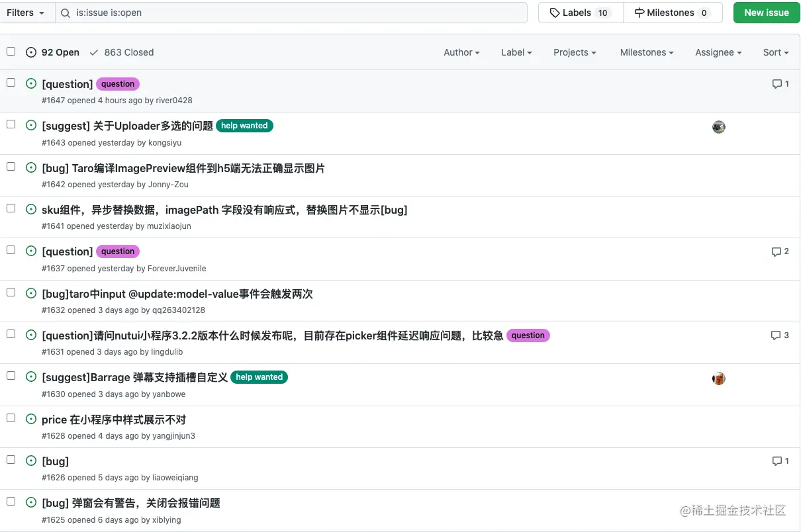Open the Projects filter dropdown
The image size is (801, 532).
click(575, 52)
